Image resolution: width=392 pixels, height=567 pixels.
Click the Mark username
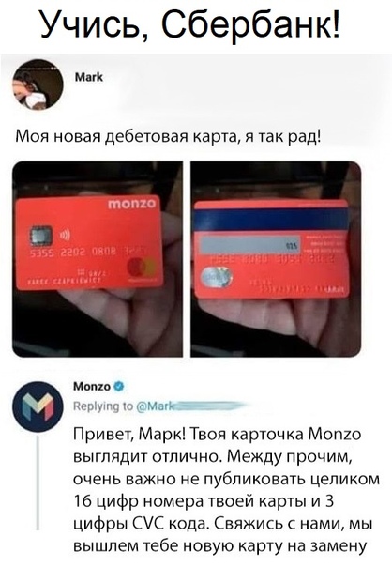point(89,77)
